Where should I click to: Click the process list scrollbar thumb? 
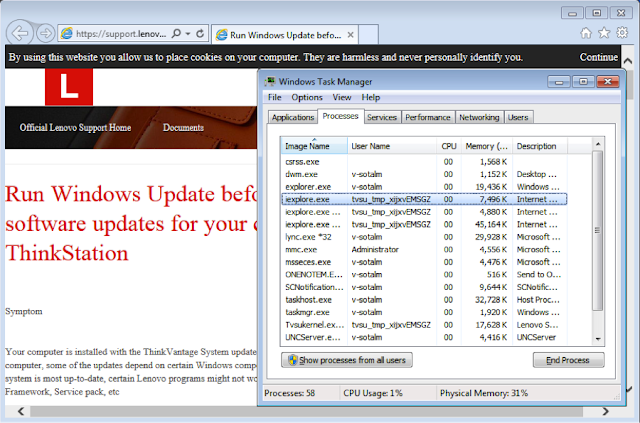pyautogui.click(x=598, y=231)
